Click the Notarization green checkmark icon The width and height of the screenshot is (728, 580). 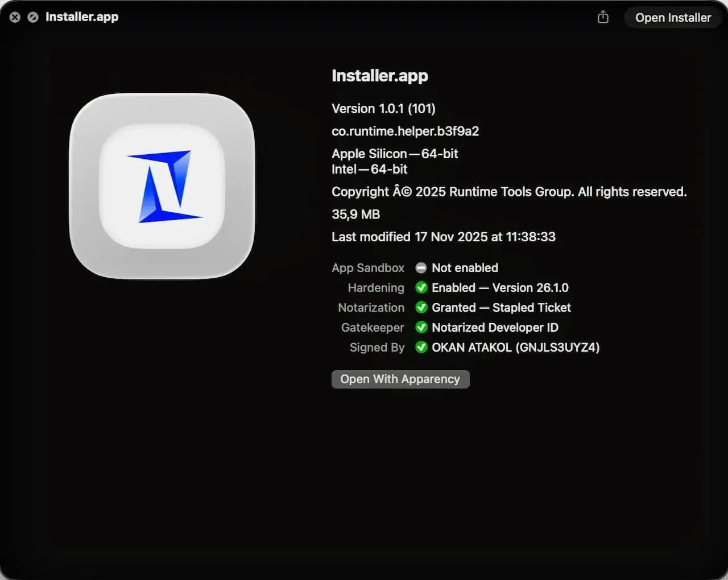(x=421, y=307)
